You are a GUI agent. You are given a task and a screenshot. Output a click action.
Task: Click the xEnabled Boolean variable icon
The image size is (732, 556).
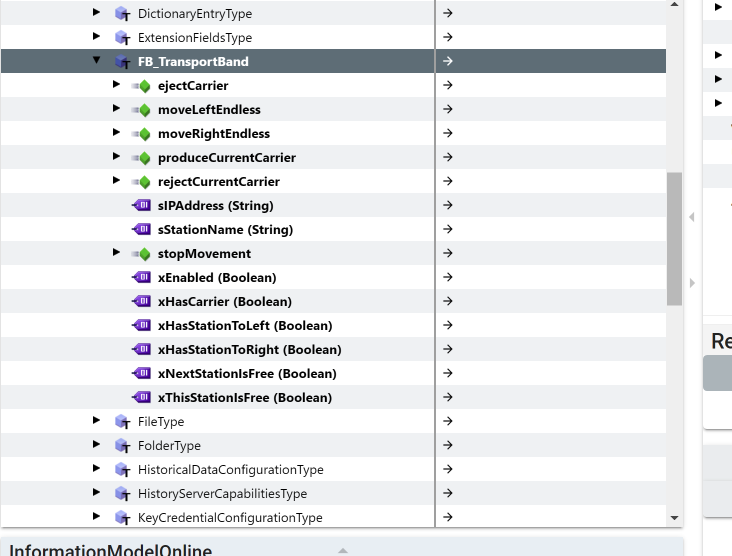[x=141, y=278]
